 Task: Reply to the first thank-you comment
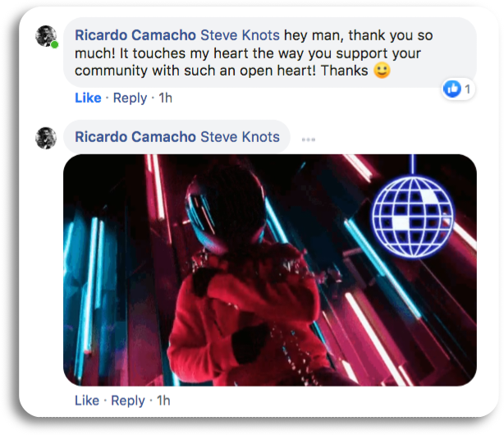[130, 98]
